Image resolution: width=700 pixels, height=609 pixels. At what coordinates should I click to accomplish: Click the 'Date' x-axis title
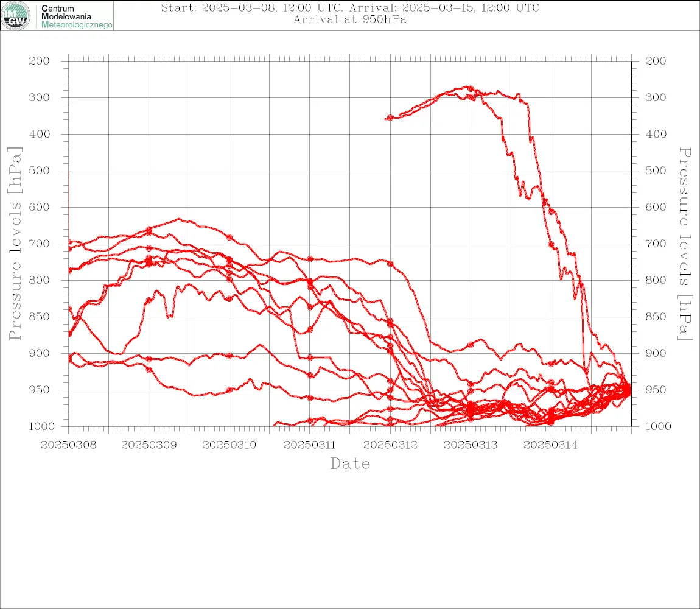[x=350, y=464]
